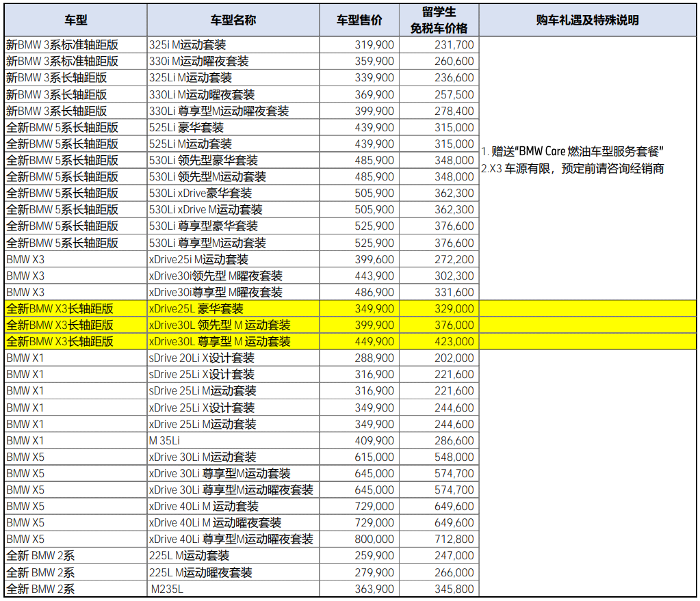Select the 530Li 领先型M运动套装 cell
This screenshot has width=700, height=601.
coord(233,176)
